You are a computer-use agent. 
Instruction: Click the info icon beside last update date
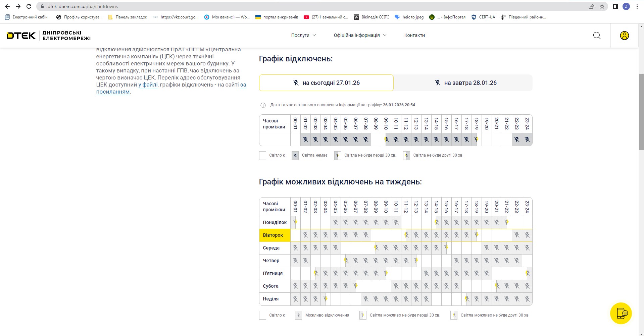[263, 105]
